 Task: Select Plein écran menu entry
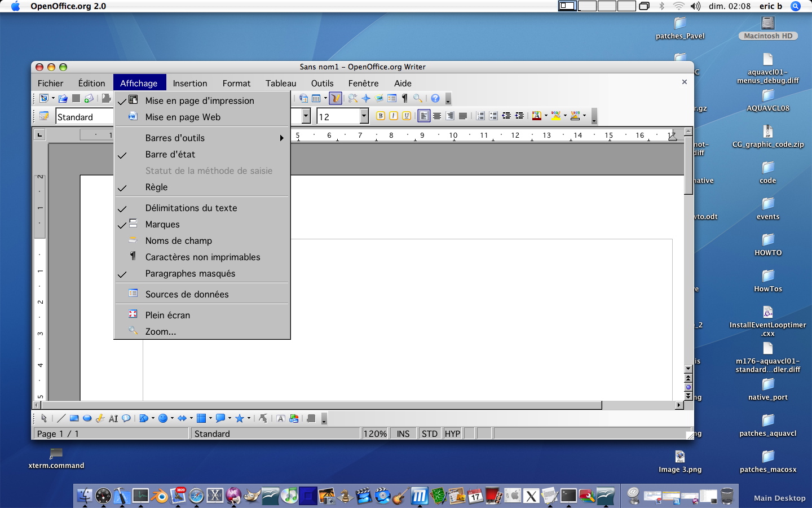point(202,315)
